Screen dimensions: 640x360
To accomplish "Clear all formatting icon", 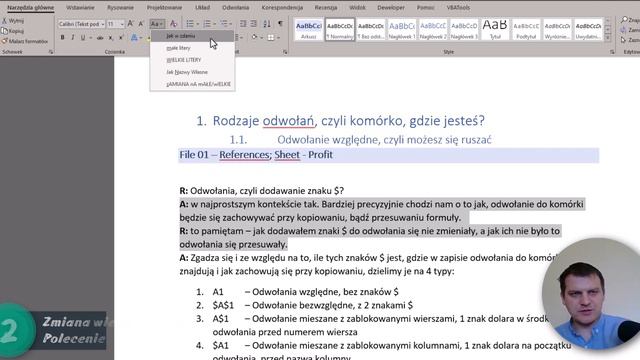I will (x=173, y=24).
